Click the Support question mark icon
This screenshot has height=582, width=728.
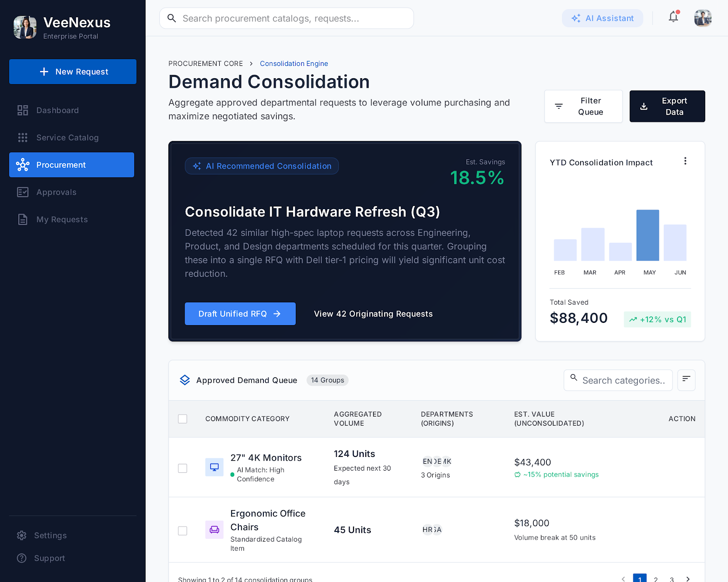click(21, 558)
